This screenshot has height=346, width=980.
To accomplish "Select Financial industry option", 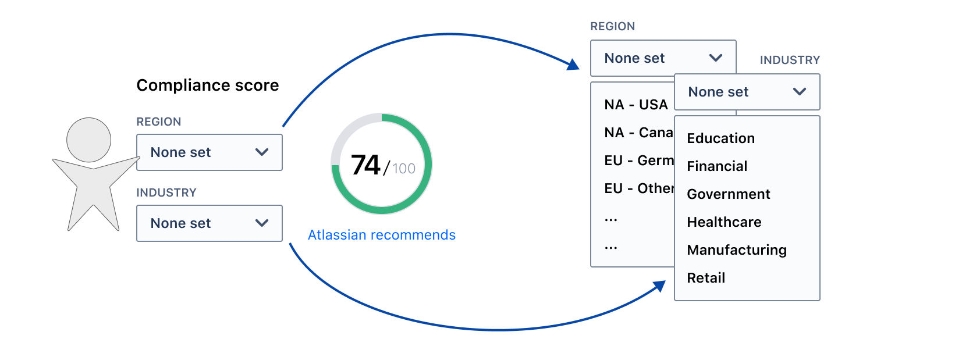I will 717,166.
